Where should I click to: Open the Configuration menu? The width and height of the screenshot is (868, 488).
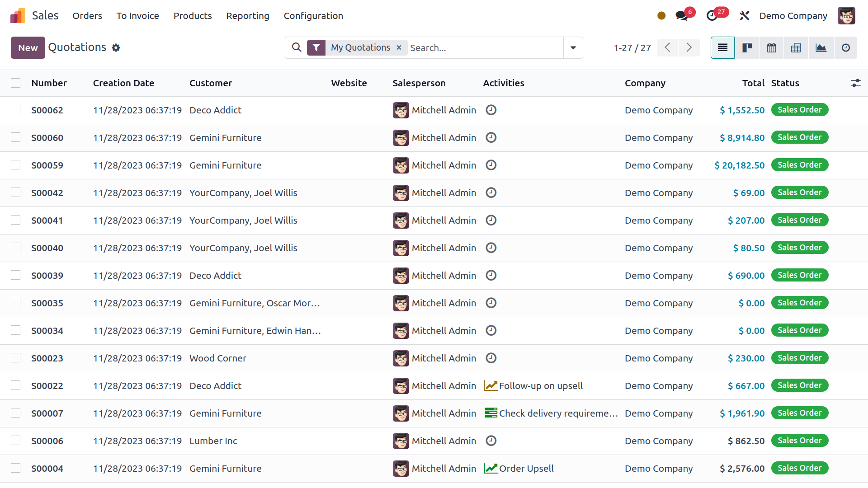(x=313, y=16)
